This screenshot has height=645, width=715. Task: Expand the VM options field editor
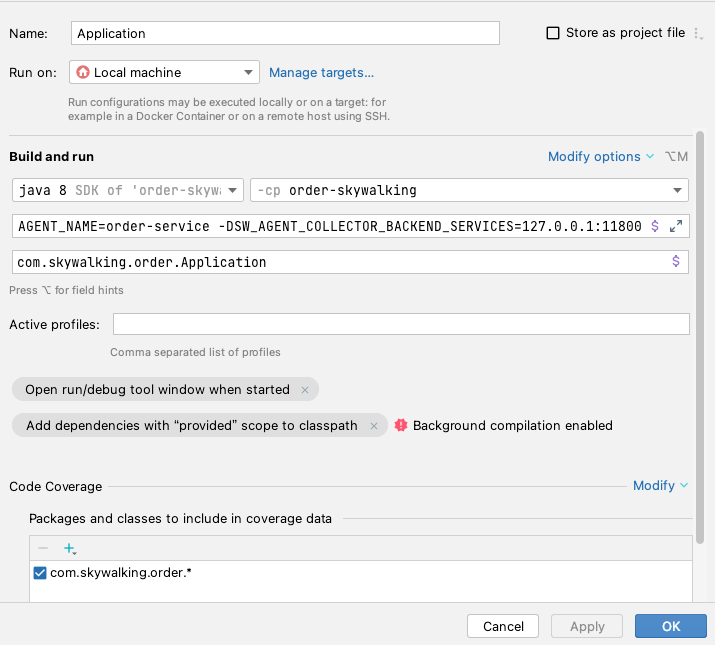pyautogui.click(x=676, y=226)
